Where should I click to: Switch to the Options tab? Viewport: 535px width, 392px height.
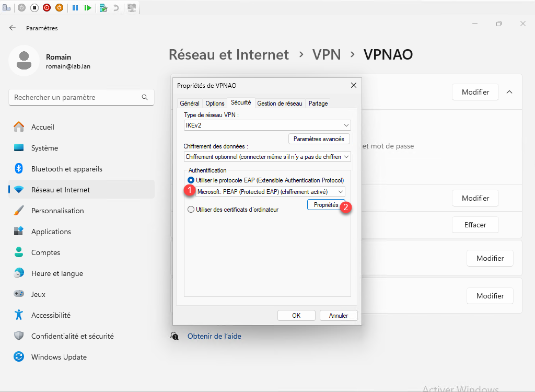[215, 103]
